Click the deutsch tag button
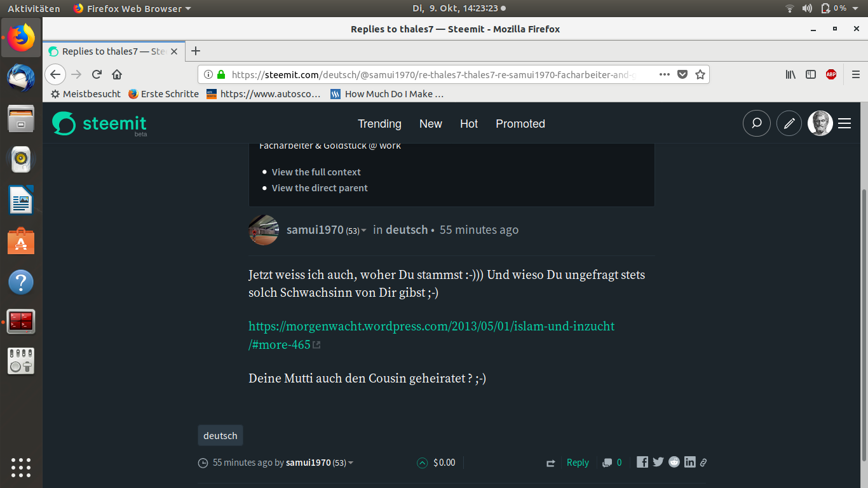This screenshot has width=868, height=488. [220, 436]
